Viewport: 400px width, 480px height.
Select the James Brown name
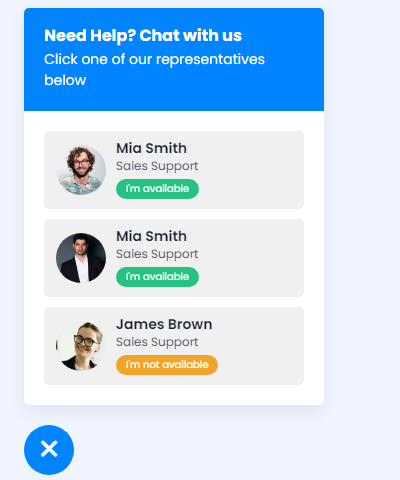[164, 324]
